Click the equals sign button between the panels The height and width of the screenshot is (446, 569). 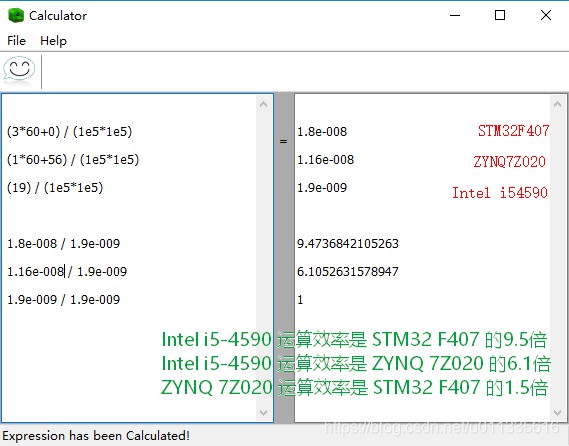(283, 141)
